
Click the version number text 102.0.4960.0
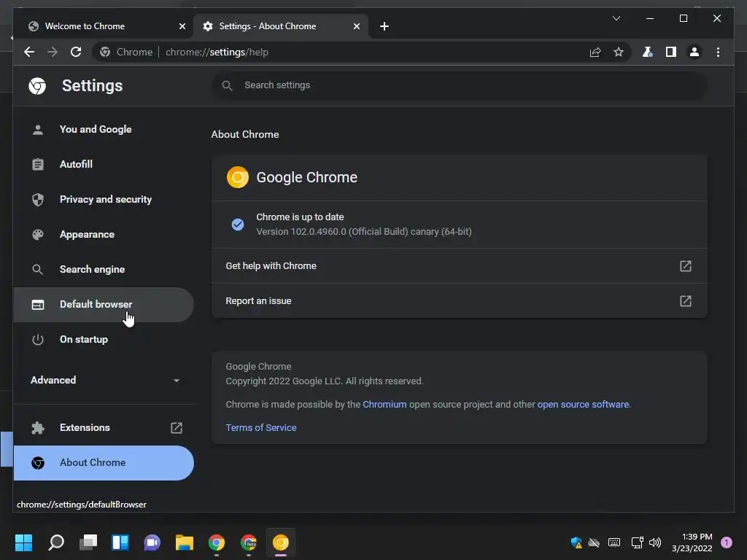[318, 232]
